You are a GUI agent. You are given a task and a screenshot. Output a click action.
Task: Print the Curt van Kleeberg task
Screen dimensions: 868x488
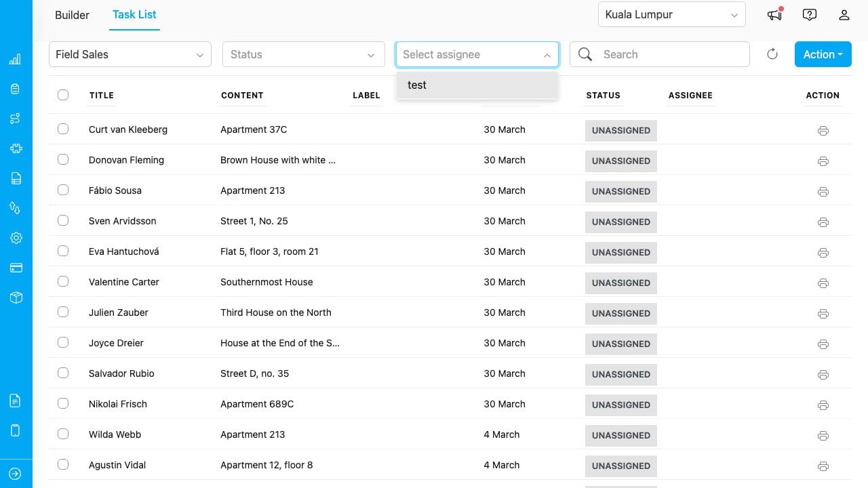pyautogui.click(x=823, y=131)
